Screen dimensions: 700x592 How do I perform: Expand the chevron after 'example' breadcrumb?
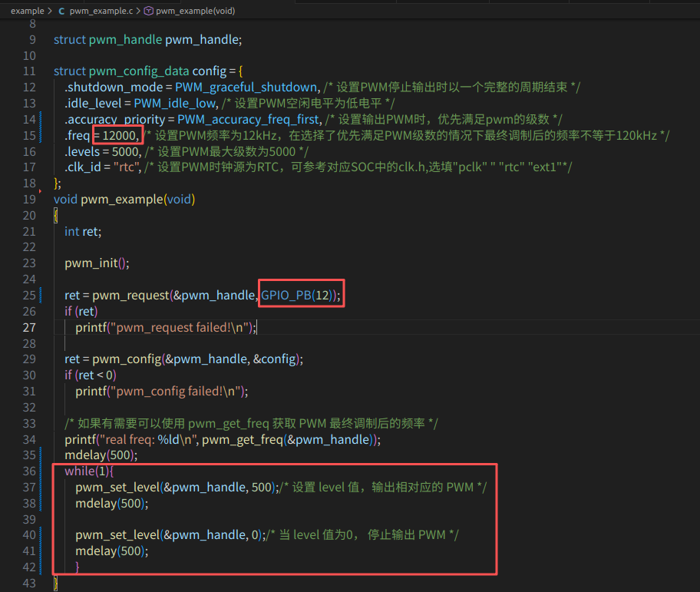50,11
